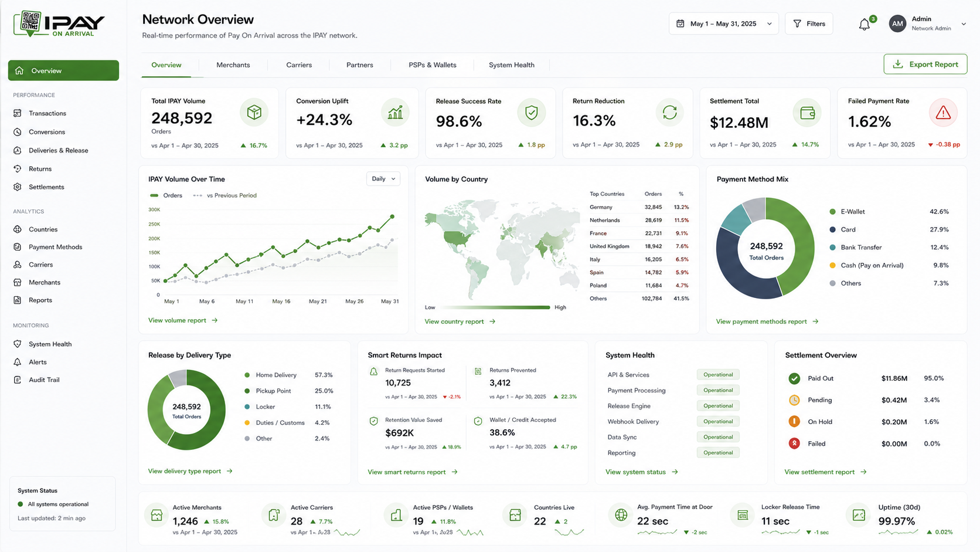
Task: Click the Reports sidebar icon
Action: [x=18, y=300]
